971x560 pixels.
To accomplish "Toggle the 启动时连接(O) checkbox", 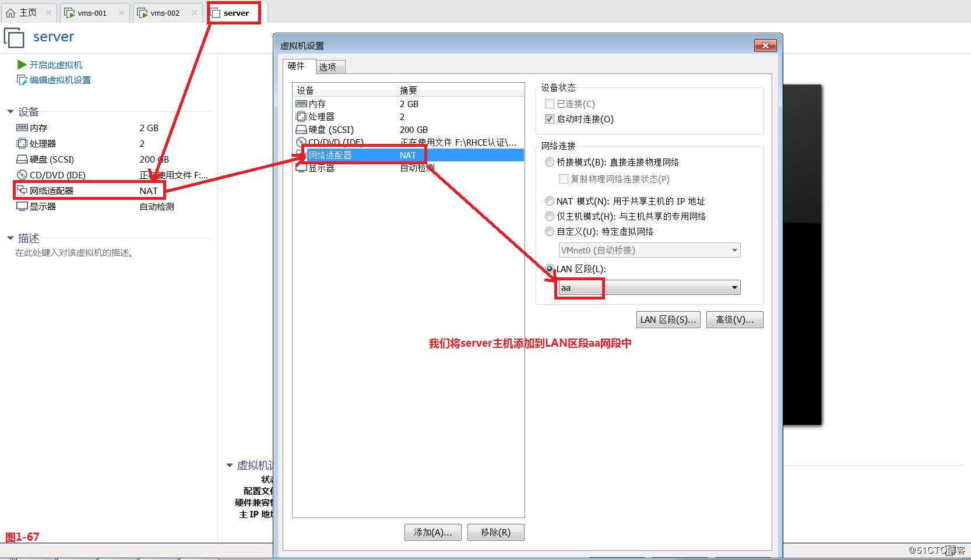I will point(549,119).
